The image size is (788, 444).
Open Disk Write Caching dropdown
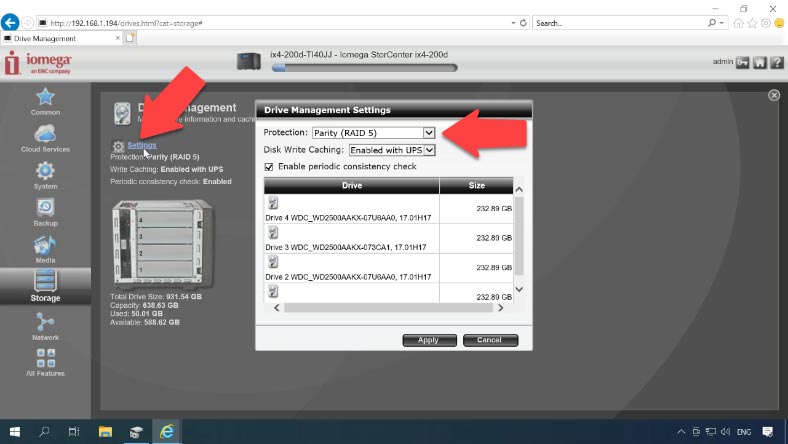[392, 150]
